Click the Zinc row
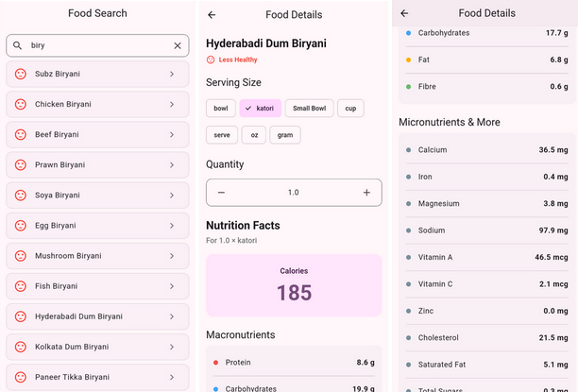The width and height of the screenshot is (578, 392). (x=487, y=311)
